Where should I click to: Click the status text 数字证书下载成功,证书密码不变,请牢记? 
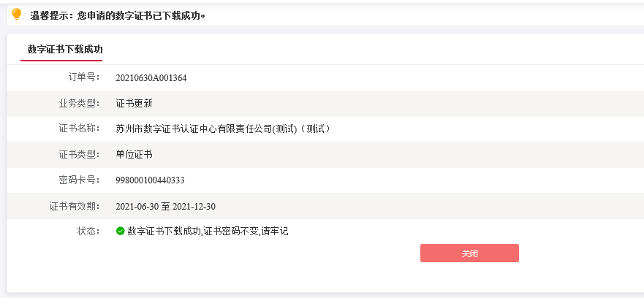coord(208,231)
